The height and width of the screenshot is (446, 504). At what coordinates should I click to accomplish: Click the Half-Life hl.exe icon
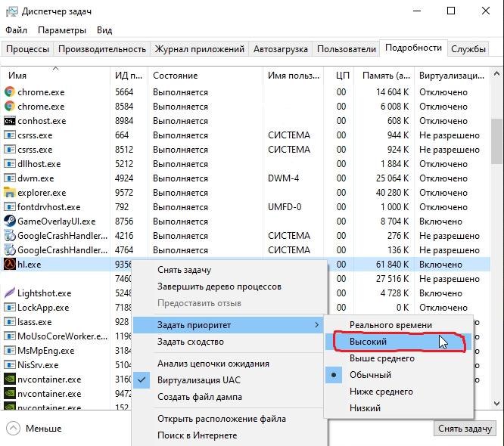coord(10,265)
